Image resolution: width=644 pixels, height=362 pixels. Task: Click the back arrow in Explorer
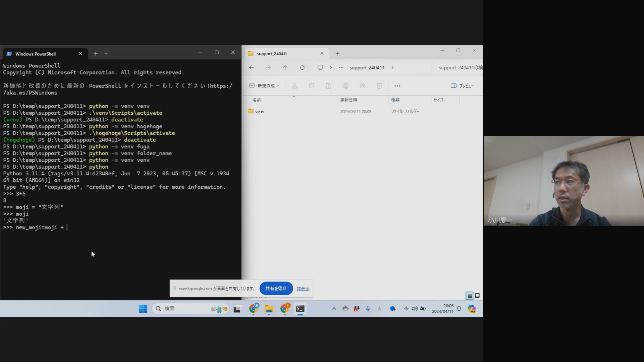tap(251, 67)
